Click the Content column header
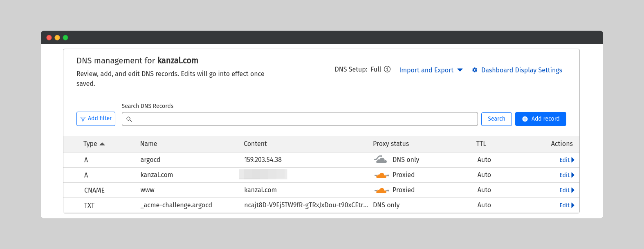Screen dimensions: 644x249 [255, 144]
